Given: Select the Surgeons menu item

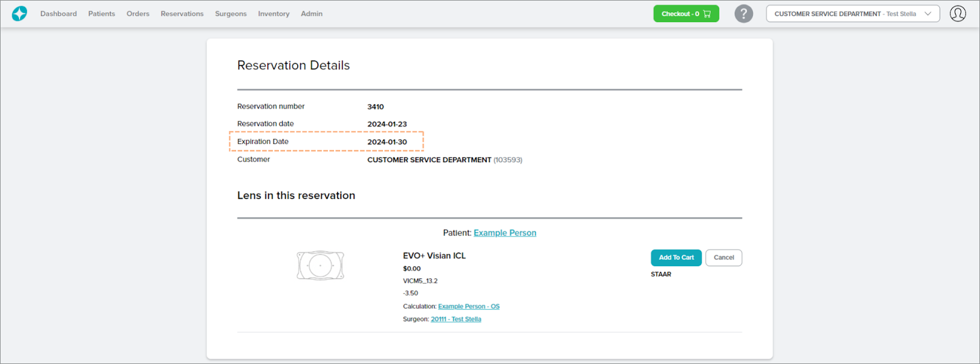Looking at the screenshot, I should click(x=231, y=13).
